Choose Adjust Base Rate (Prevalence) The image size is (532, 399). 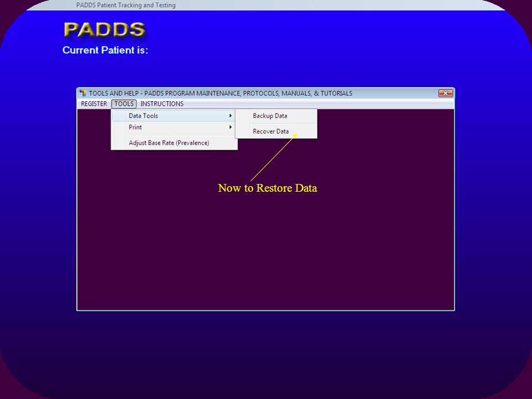click(173, 143)
